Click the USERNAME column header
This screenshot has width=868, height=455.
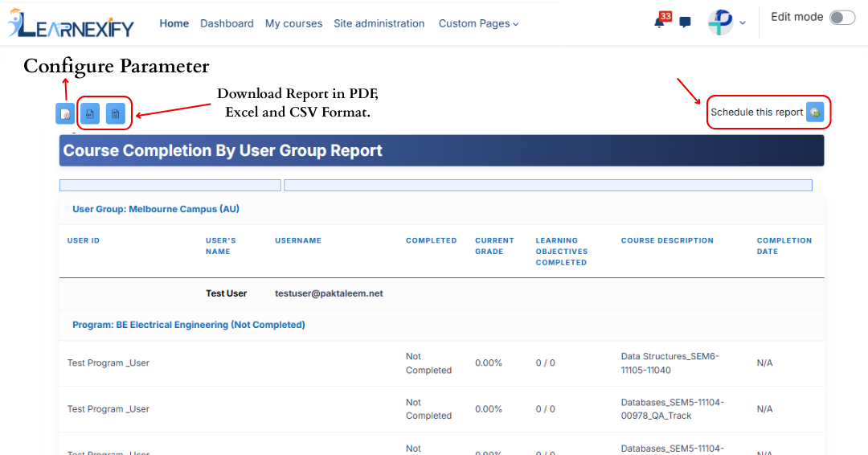tap(298, 241)
